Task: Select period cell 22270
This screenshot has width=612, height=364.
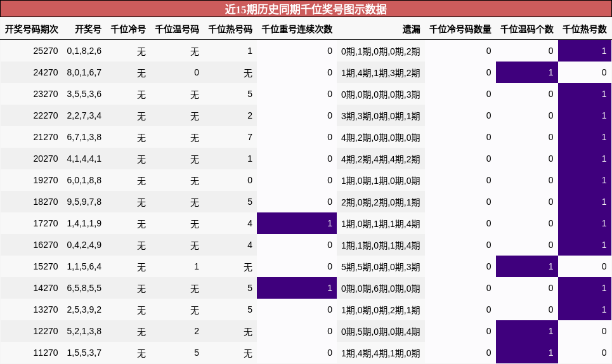Action: (x=45, y=116)
